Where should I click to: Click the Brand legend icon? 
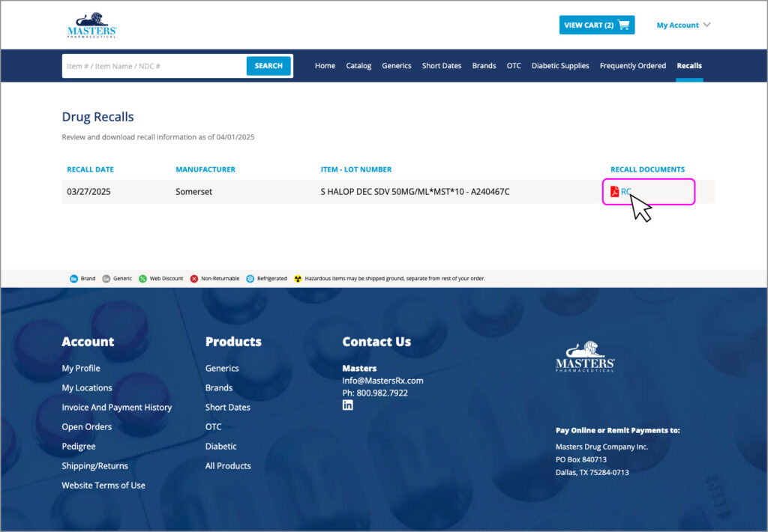point(73,279)
